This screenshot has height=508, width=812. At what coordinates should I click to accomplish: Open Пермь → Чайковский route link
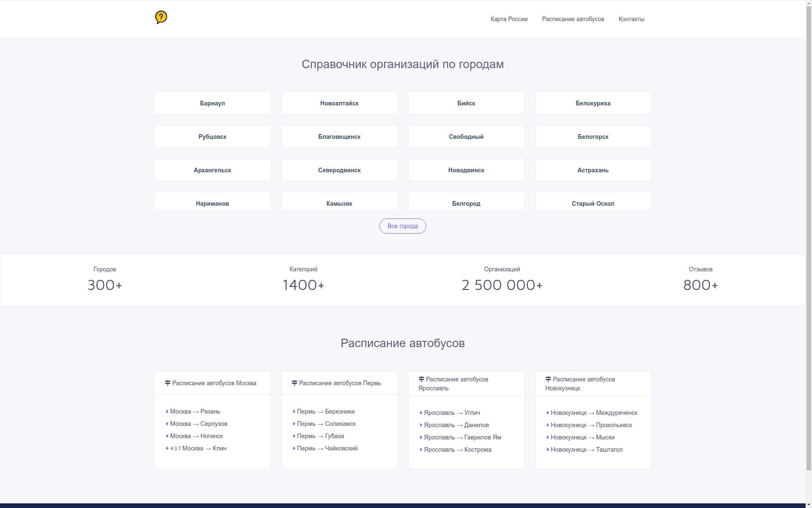point(327,448)
